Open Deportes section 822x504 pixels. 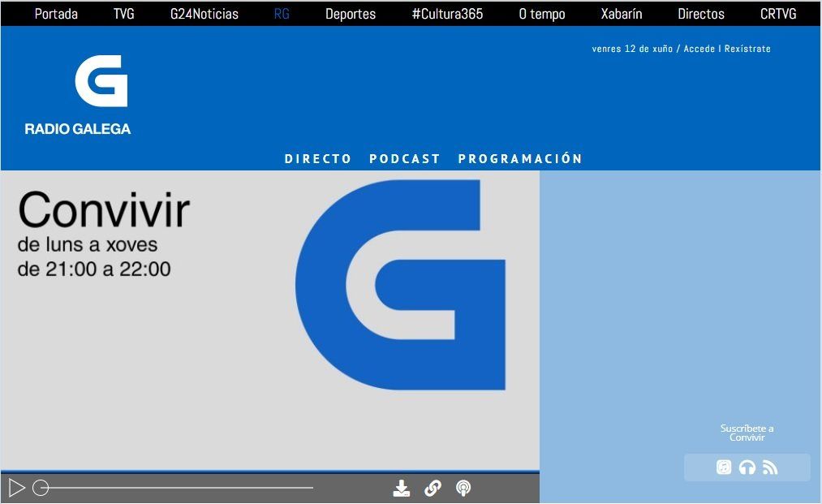point(351,14)
